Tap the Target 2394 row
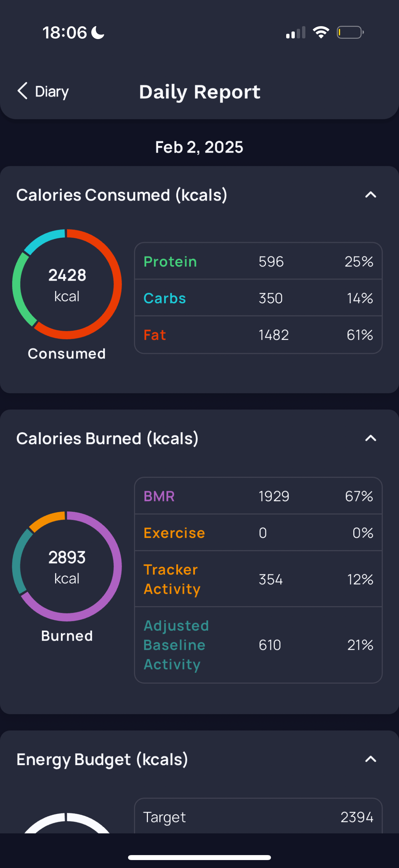The width and height of the screenshot is (399, 868). point(258,817)
